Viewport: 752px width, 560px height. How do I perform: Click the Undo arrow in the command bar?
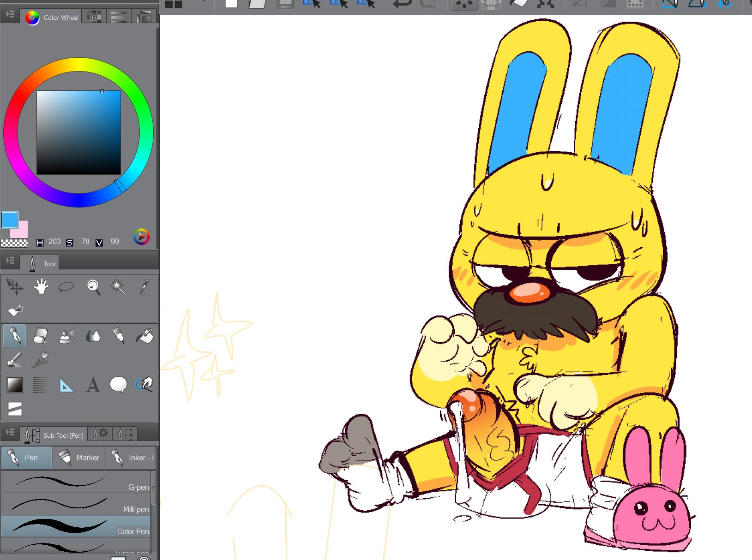pyautogui.click(x=402, y=5)
